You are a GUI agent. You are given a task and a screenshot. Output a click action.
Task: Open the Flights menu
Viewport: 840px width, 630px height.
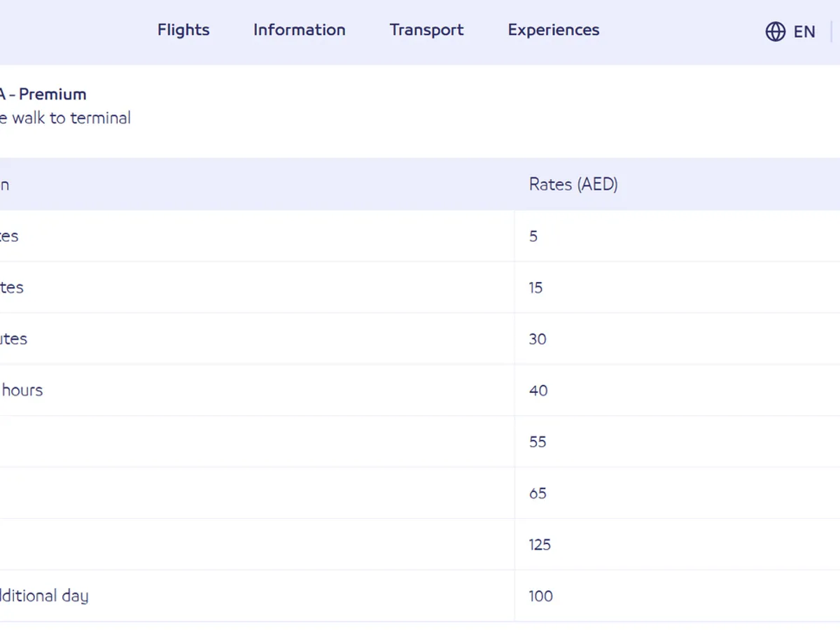pos(183,30)
